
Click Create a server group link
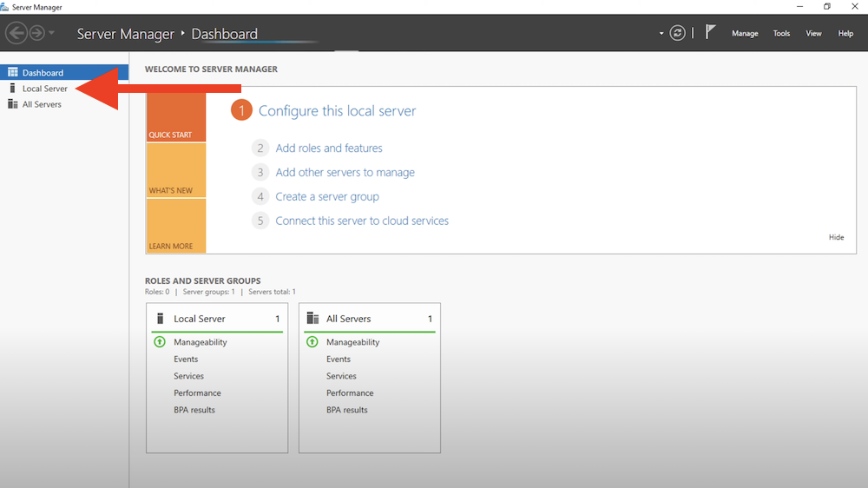tap(327, 196)
